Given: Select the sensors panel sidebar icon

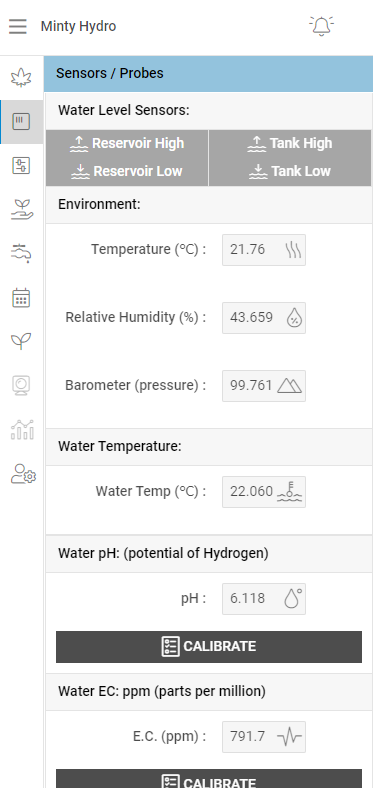Looking at the screenshot, I should click(21, 122).
